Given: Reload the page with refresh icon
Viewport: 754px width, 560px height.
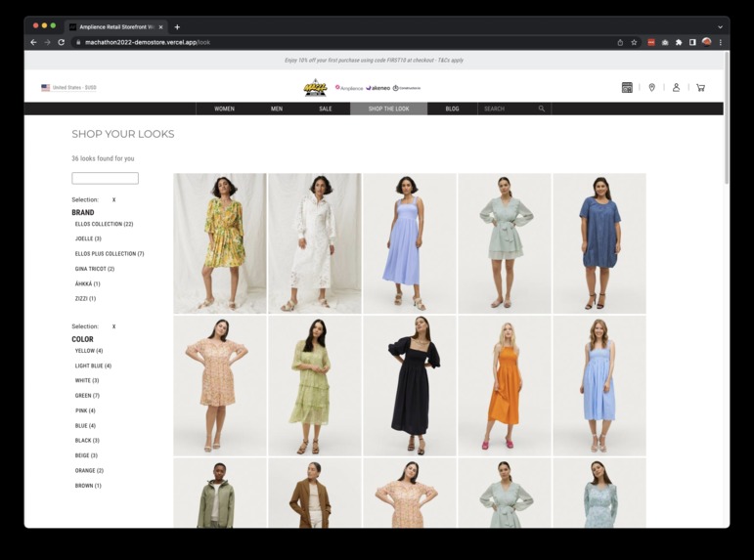Looking at the screenshot, I should (61, 42).
